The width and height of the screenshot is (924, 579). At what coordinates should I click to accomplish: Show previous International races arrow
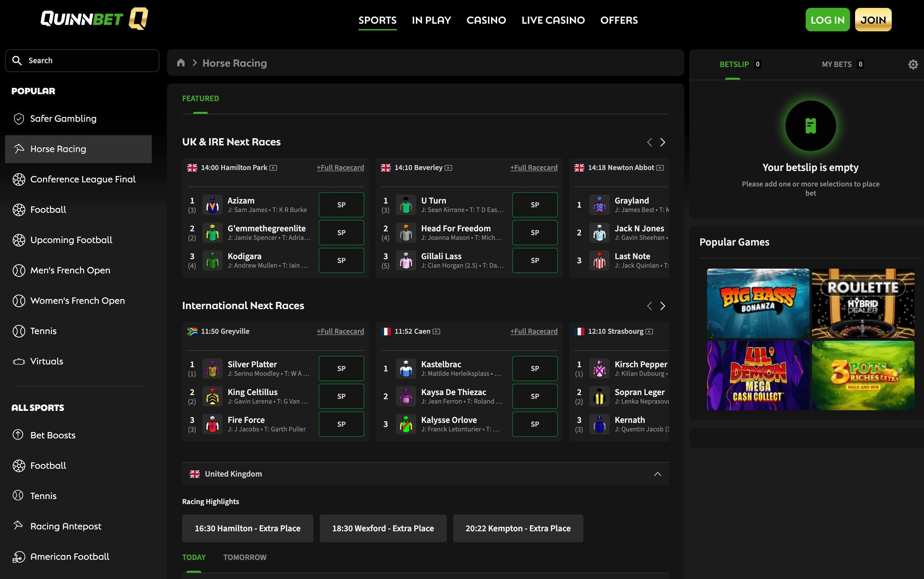pos(649,306)
